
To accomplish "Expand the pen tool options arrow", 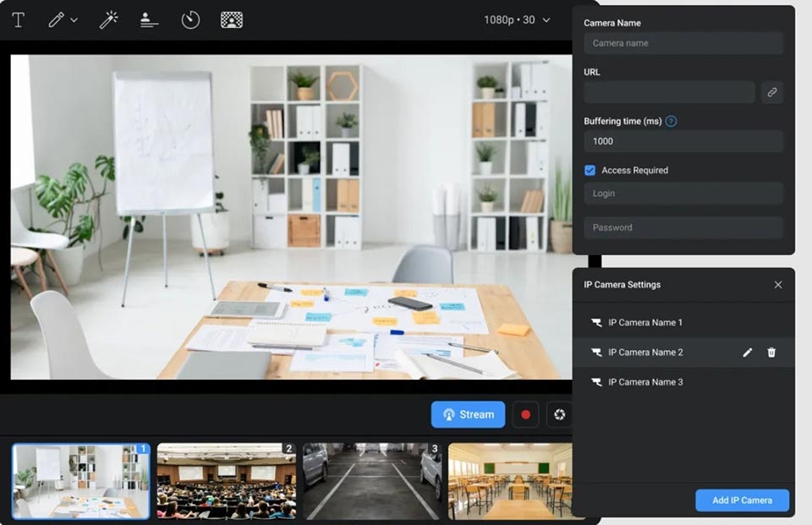I will 74,20.
